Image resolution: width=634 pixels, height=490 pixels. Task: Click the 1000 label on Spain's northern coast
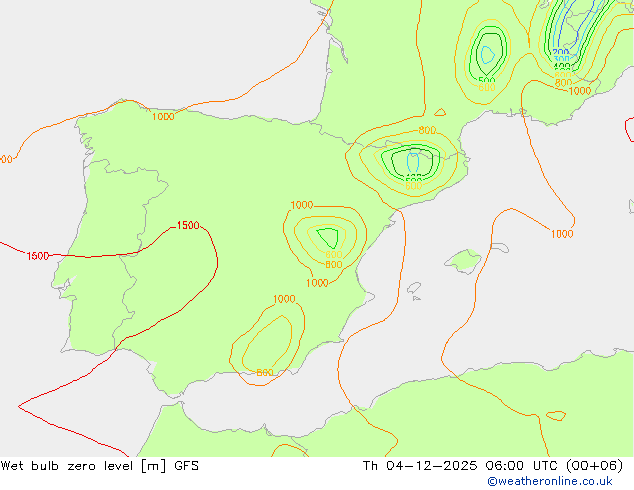[x=163, y=116]
